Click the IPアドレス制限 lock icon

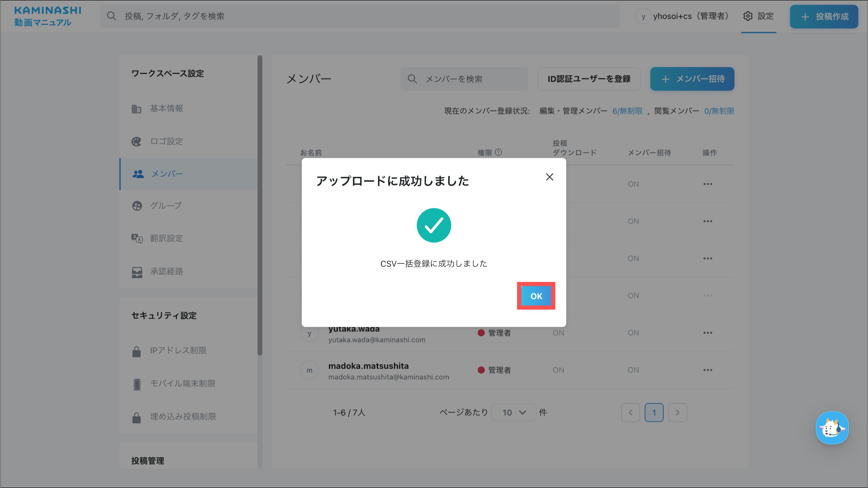point(136,351)
